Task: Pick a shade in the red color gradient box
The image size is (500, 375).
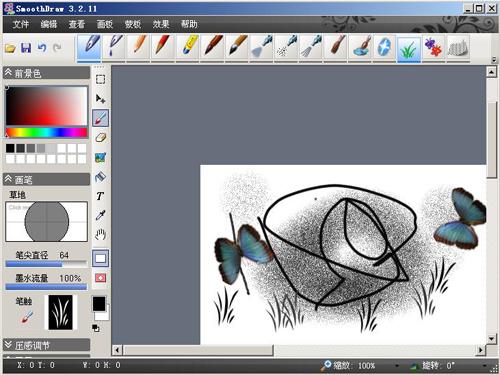Action: [47, 106]
